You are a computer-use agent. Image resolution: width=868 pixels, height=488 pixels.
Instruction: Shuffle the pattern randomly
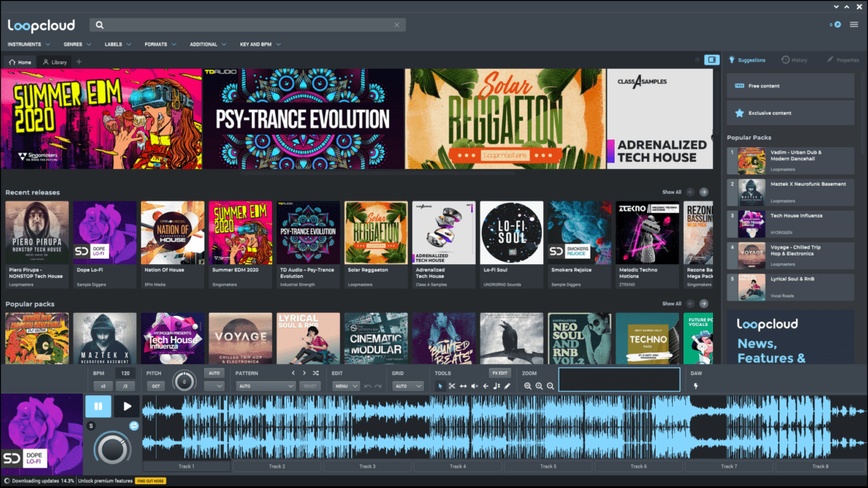(315, 373)
